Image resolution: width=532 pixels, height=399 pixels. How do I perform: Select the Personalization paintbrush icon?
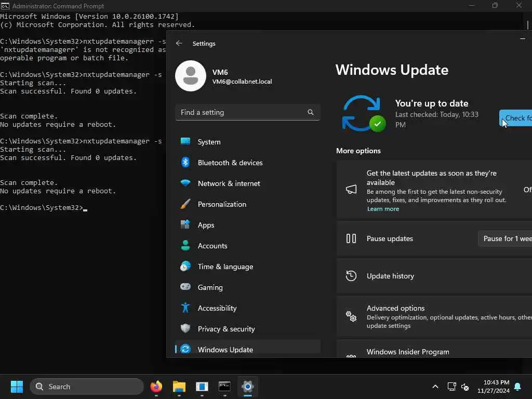tap(185, 204)
